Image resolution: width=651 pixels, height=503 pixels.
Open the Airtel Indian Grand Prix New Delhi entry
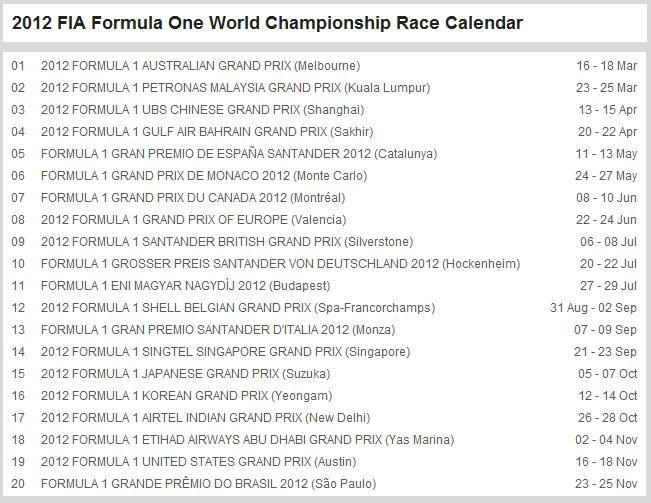click(x=206, y=418)
